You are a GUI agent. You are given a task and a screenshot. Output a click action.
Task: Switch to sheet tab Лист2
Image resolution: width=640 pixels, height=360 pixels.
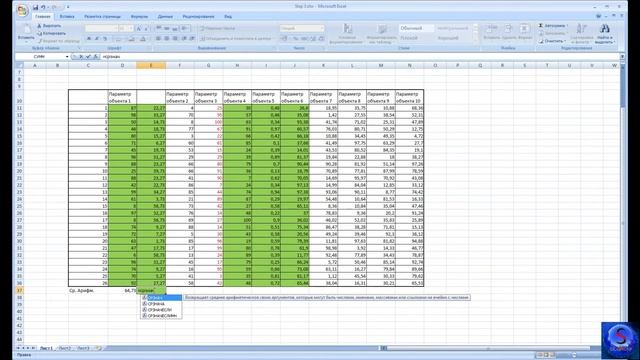pyautogui.click(x=64, y=348)
